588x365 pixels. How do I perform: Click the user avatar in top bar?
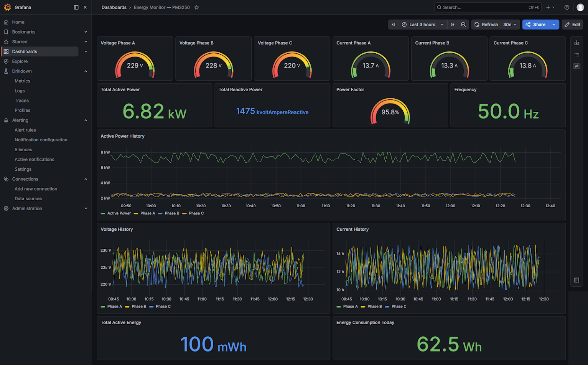pos(580,7)
